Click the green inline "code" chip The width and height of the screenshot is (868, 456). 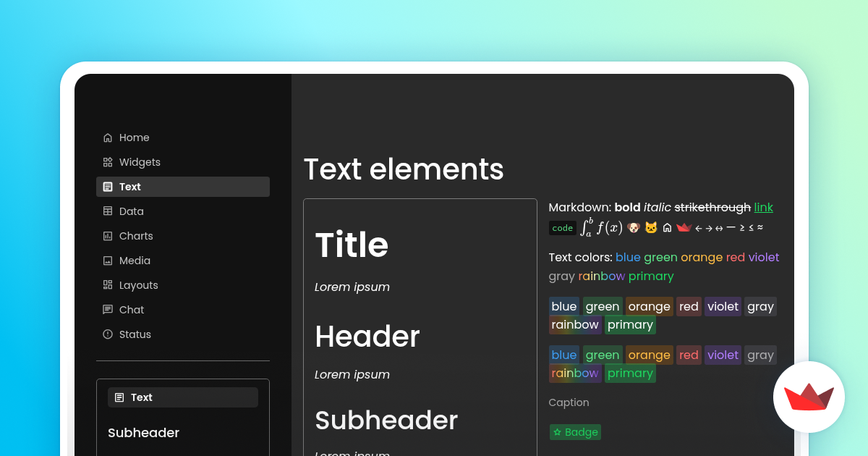(x=563, y=228)
